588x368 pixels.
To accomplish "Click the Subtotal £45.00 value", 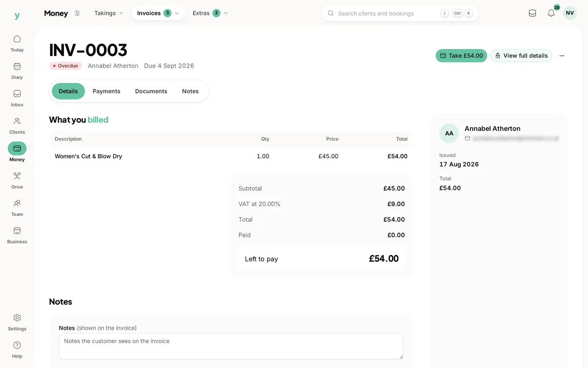I will tap(394, 188).
